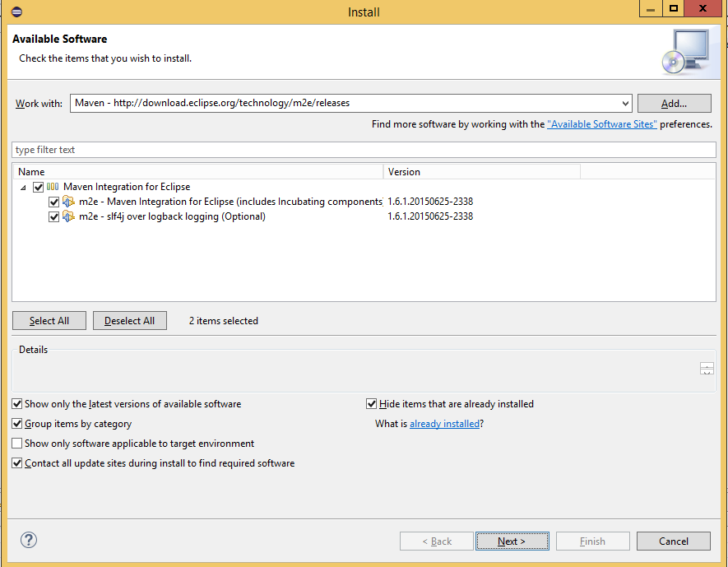The width and height of the screenshot is (728, 567).
Task: Click the help question mark icon
Action: point(29,540)
